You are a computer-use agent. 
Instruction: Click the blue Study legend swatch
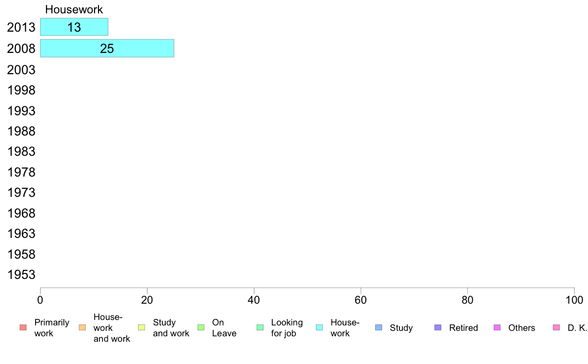click(378, 327)
